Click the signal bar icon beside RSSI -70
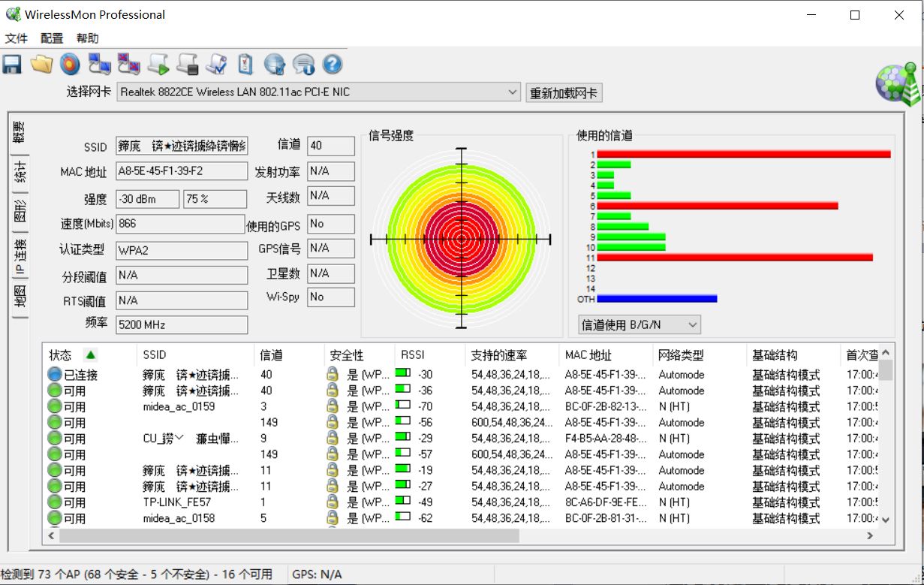This screenshot has width=924, height=585. [x=403, y=406]
